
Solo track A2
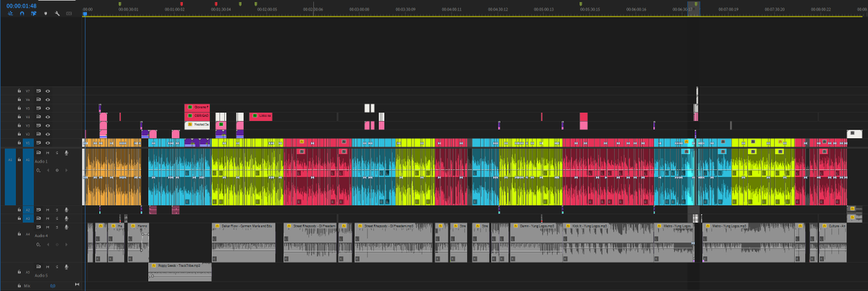click(56, 210)
